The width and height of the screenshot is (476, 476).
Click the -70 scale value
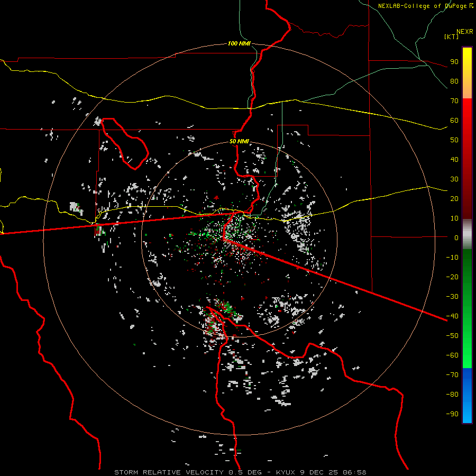coord(452,375)
